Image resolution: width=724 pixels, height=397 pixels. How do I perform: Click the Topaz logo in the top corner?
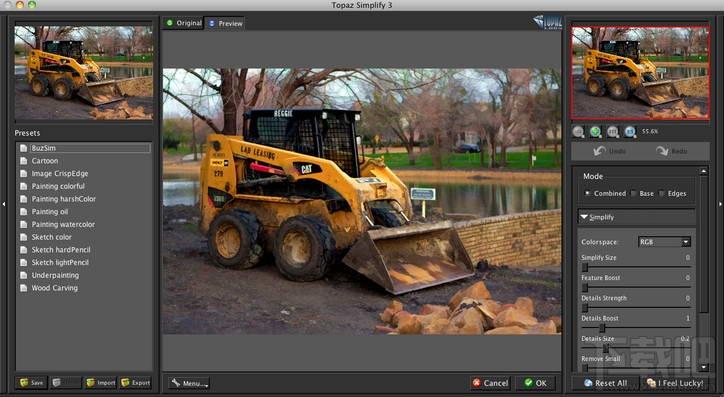coord(548,22)
